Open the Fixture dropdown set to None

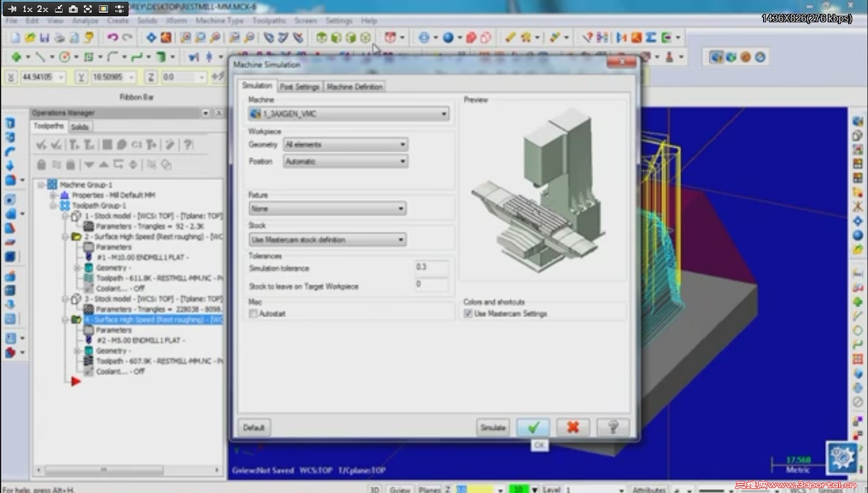[x=328, y=209]
